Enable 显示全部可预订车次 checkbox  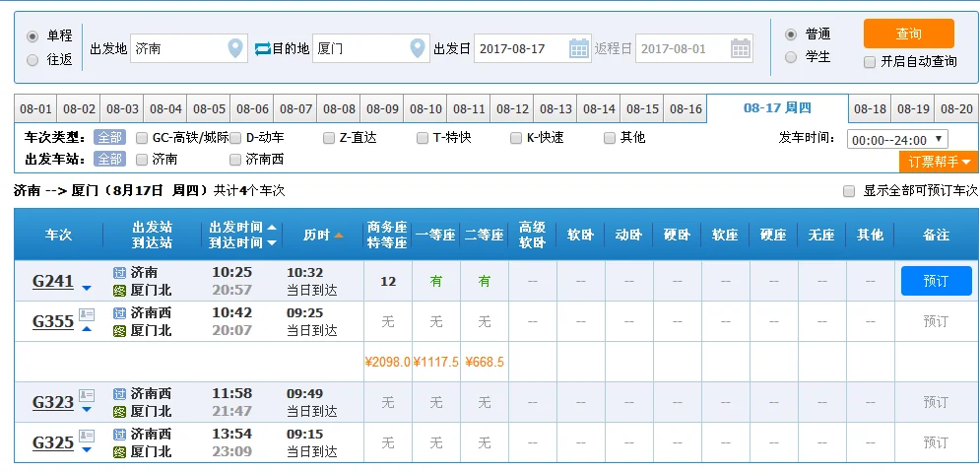click(x=849, y=191)
